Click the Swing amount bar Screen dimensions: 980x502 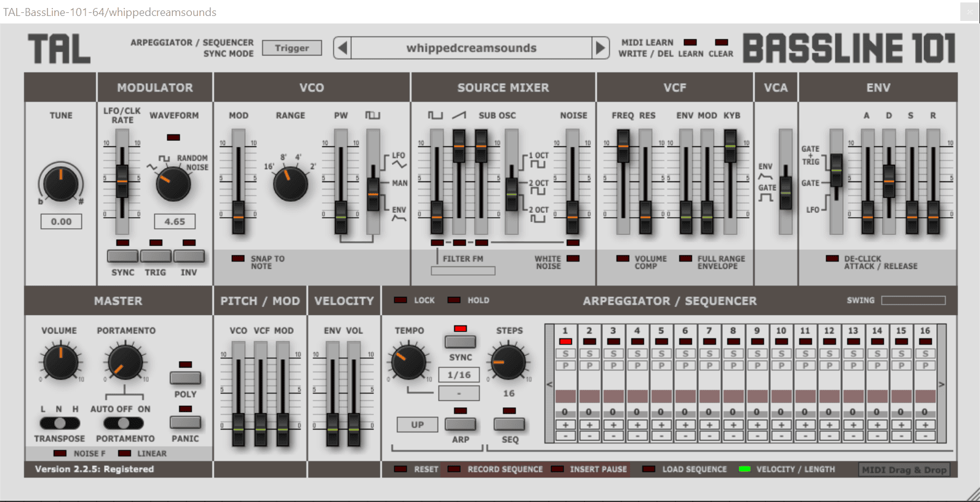(914, 300)
